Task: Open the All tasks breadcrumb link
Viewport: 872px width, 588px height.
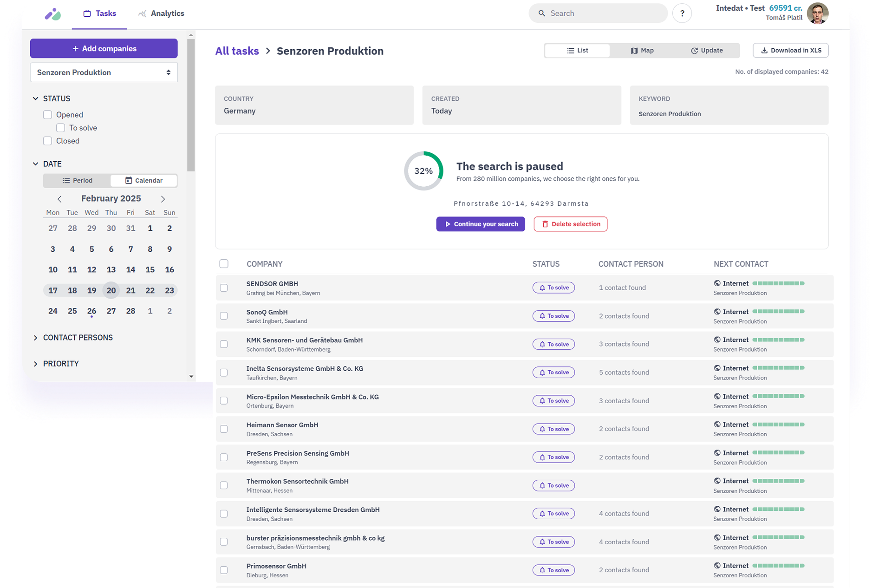Action: click(x=237, y=51)
